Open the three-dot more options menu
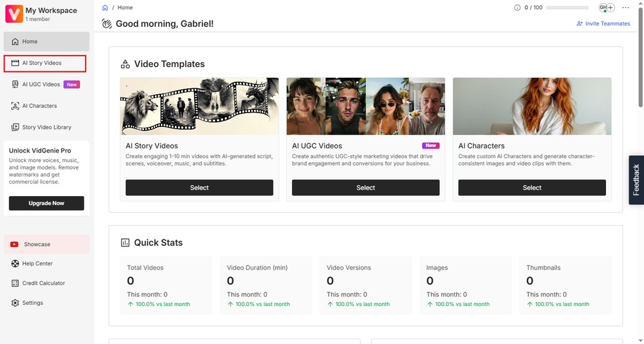This screenshot has width=644, height=344. 626,8
